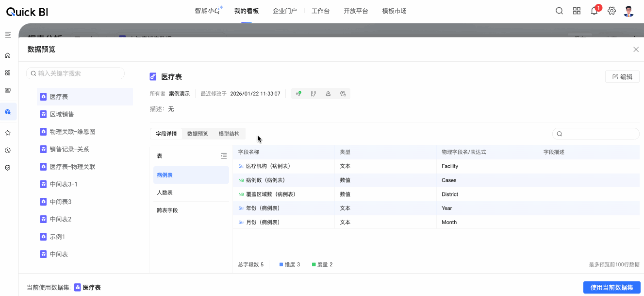
Task: Click the 使用当前数据集 button
Action: (x=611, y=287)
